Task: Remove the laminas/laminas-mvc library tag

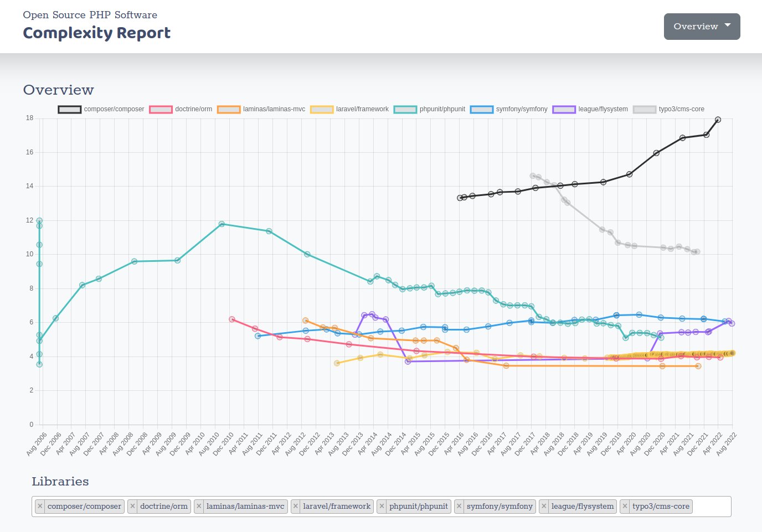Action: tap(199, 506)
